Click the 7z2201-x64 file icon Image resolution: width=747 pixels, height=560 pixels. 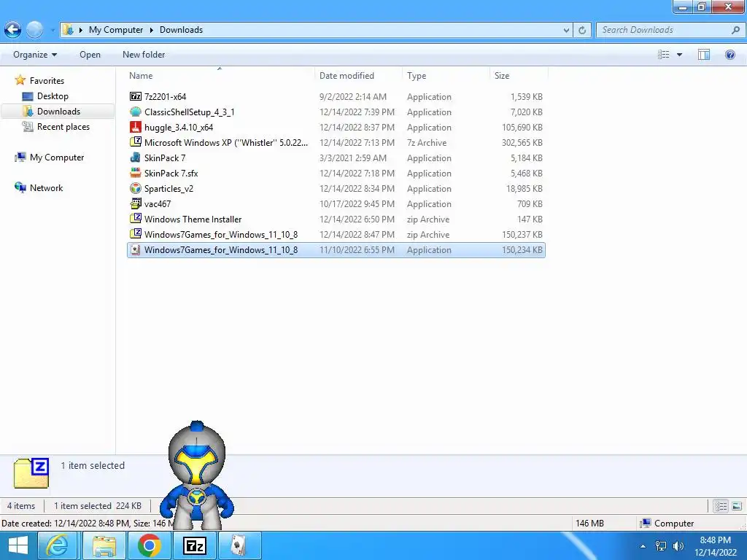coord(136,96)
